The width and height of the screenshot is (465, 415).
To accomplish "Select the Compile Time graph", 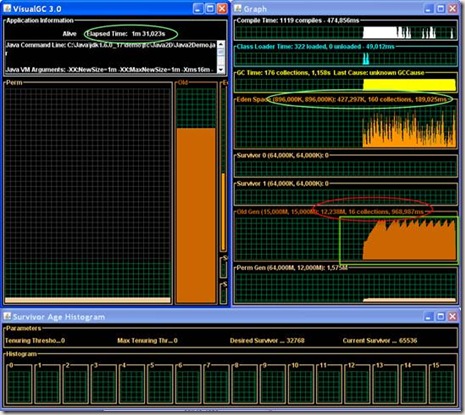I will pos(346,32).
